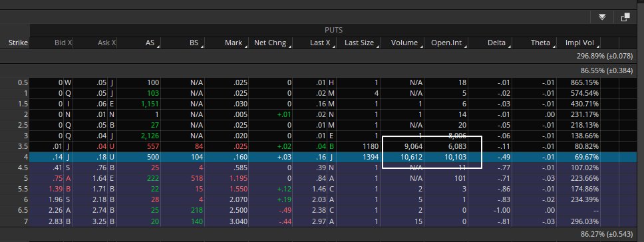
Task: Click the 1.195 mark value
Action: [238, 178]
